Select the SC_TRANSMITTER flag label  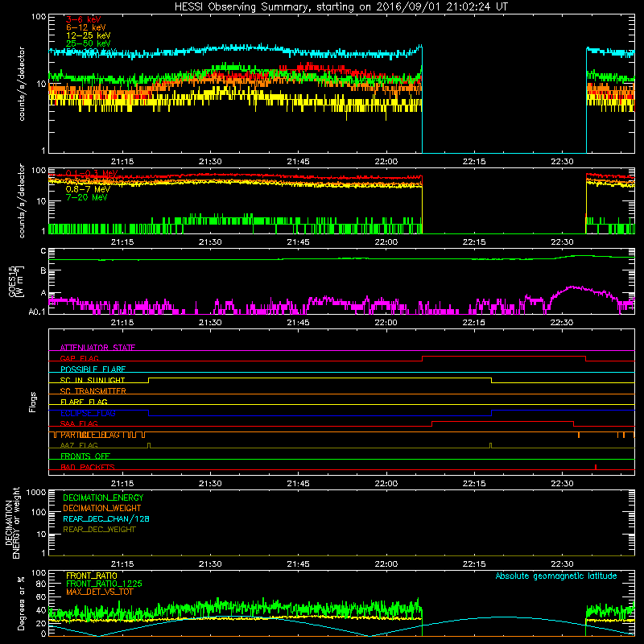(93, 391)
